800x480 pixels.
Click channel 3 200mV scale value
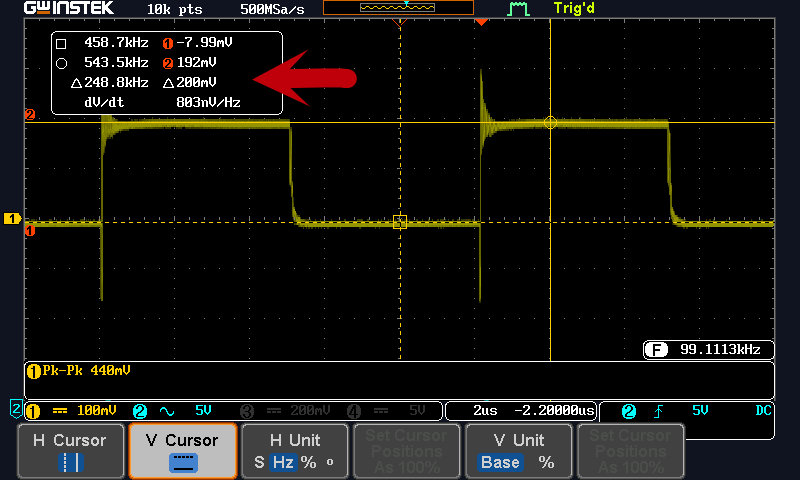310,410
